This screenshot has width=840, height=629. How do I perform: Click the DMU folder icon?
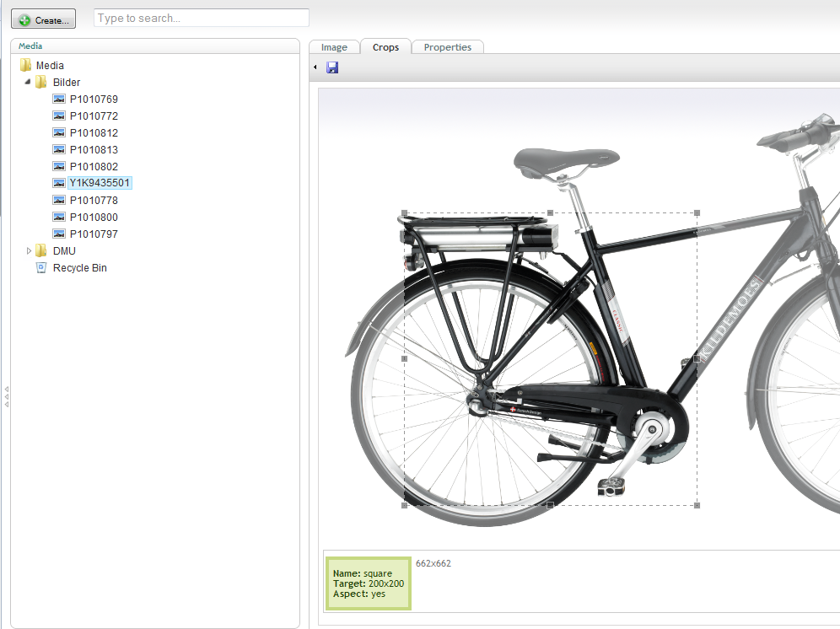click(41, 250)
